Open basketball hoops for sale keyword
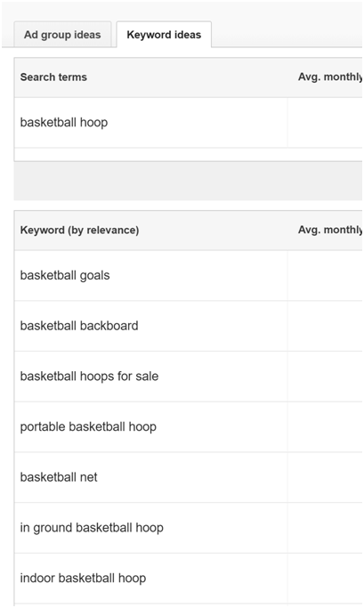This screenshot has height=608, width=364. coord(89,377)
